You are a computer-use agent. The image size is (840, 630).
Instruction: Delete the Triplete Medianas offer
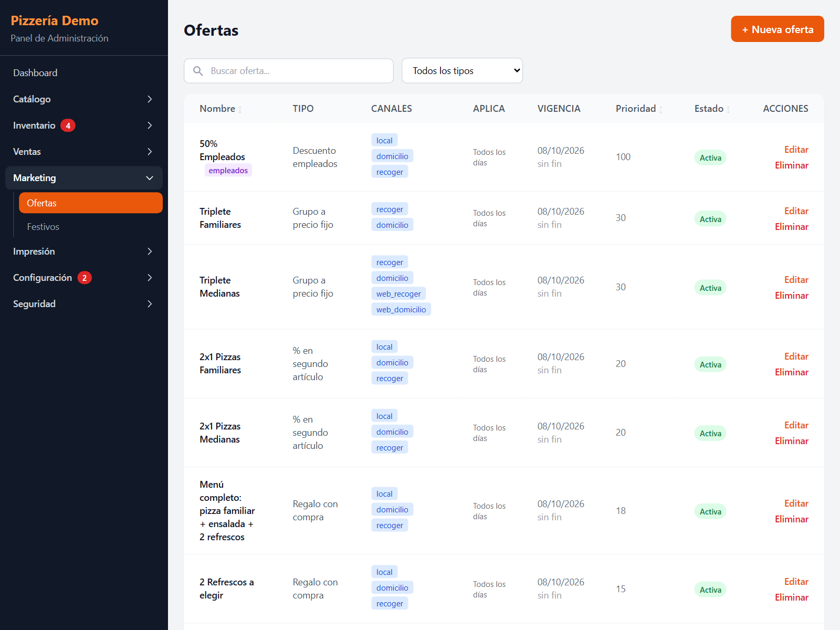click(x=791, y=296)
